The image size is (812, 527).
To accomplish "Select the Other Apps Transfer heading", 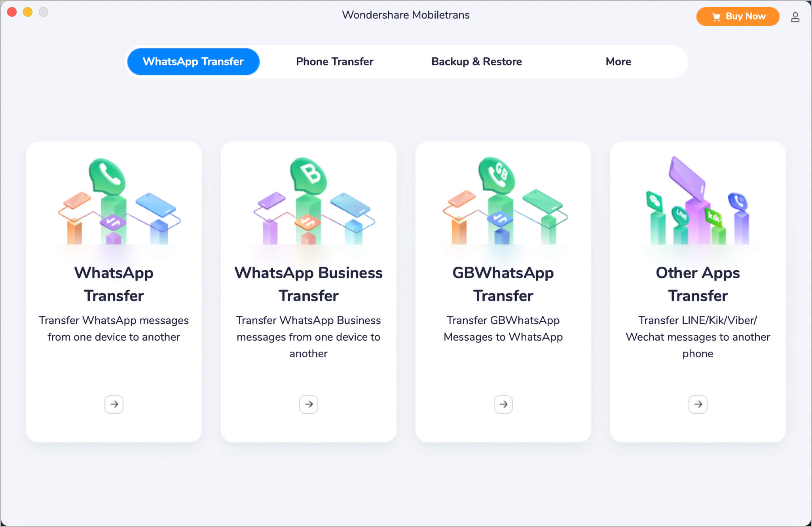I will pos(698,284).
